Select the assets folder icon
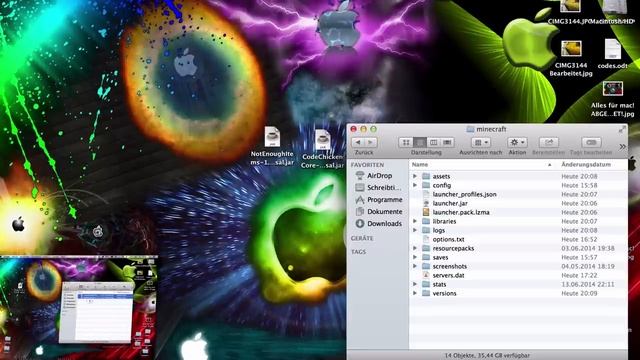This screenshot has width=640, height=360. pos(426,176)
